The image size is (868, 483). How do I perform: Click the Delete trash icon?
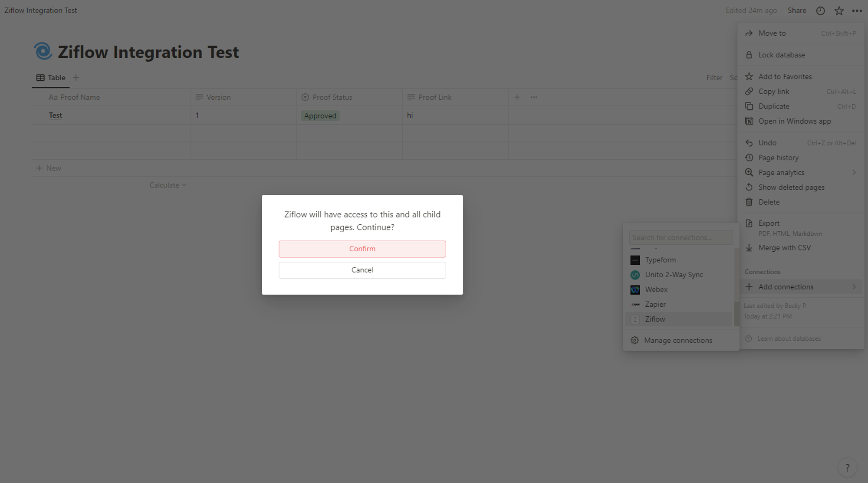tap(749, 202)
